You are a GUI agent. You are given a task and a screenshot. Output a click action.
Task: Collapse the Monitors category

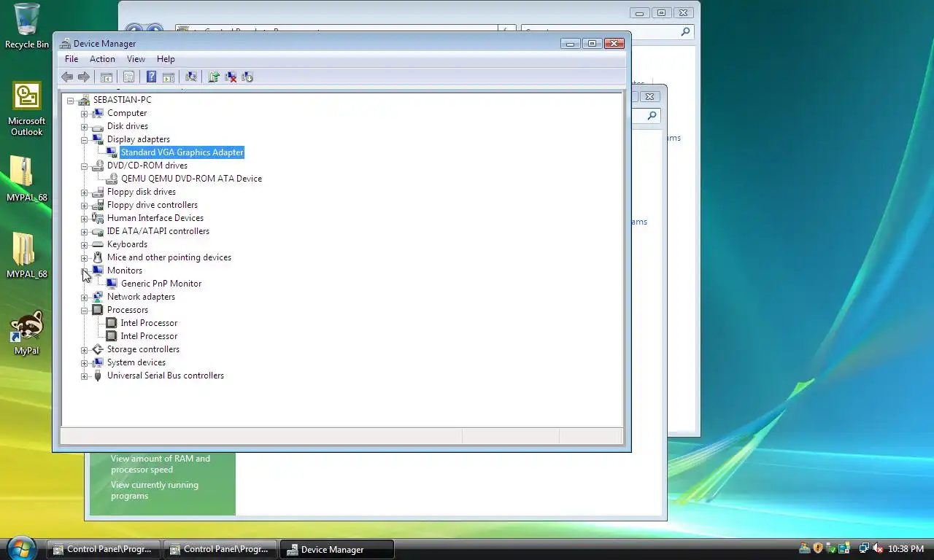click(x=84, y=271)
